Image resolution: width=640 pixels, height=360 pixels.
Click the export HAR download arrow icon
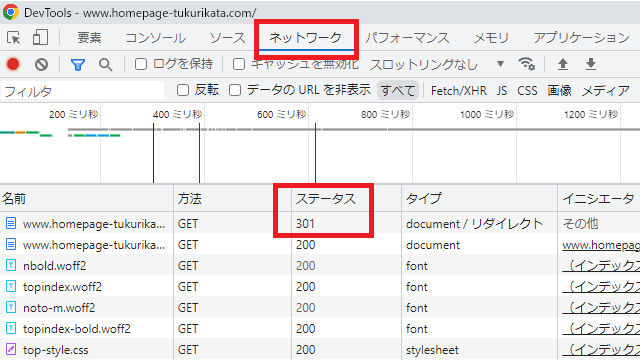591,64
